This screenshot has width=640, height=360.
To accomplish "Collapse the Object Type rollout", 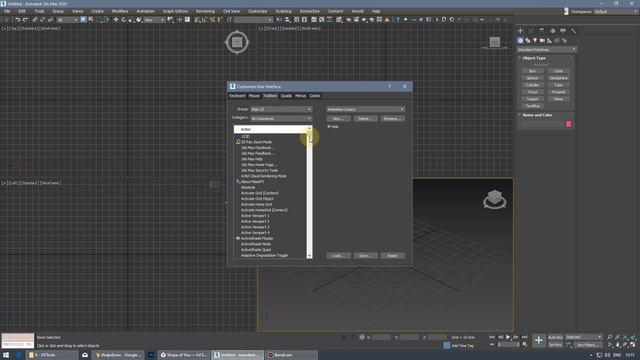I will pos(534,58).
